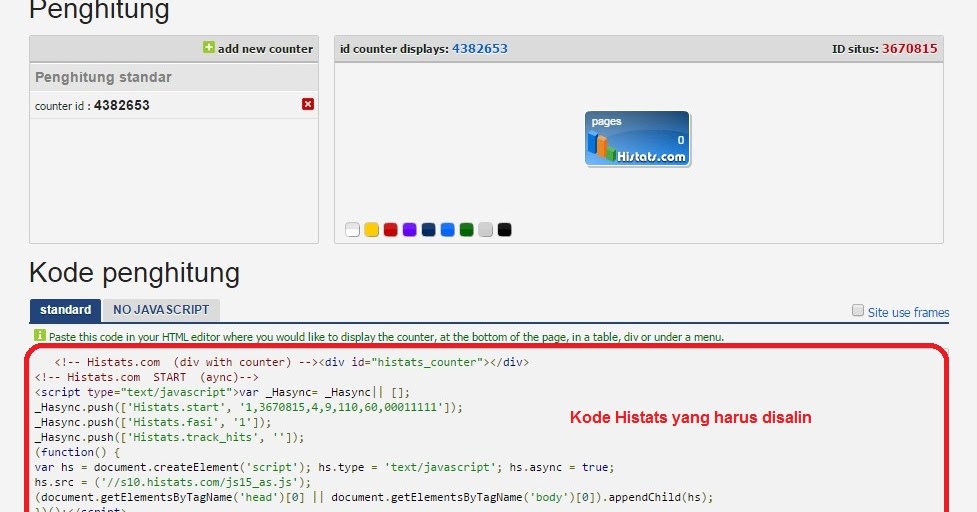Click the green plus add new counter icon

pyautogui.click(x=209, y=47)
